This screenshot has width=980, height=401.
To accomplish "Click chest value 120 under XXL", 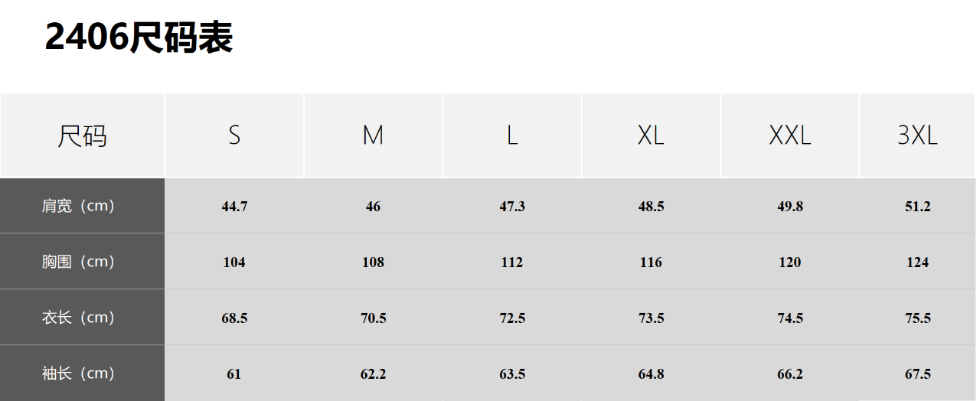I will 790,262.
